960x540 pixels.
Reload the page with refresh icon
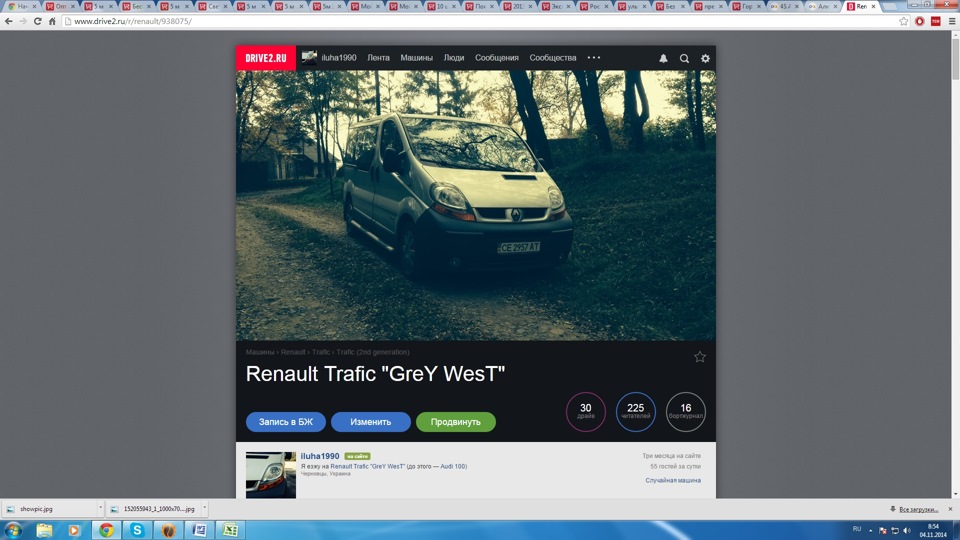click(x=37, y=21)
